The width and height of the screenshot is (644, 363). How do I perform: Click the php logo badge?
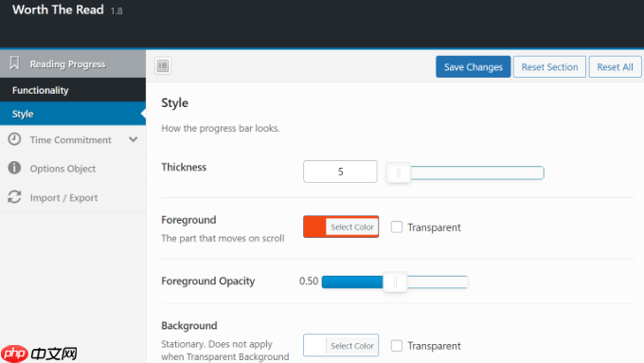point(14,354)
